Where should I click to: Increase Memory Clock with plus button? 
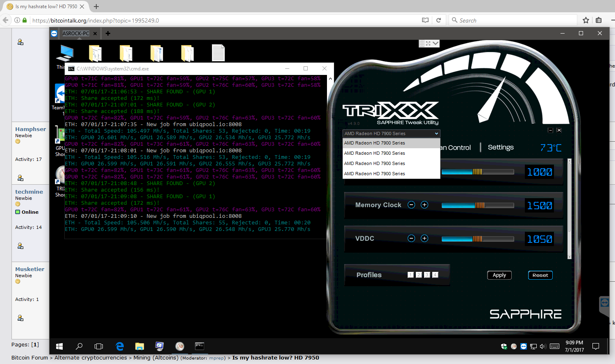click(x=424, y=205)
